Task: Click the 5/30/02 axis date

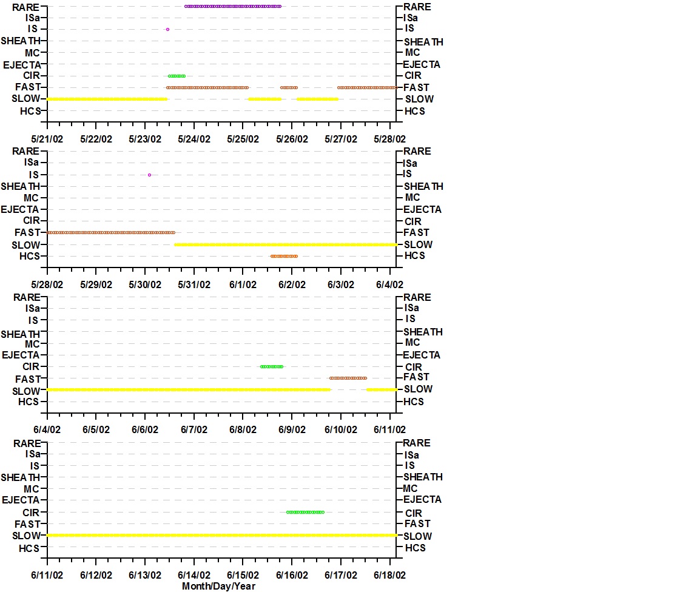Action: tap(145, 284)
